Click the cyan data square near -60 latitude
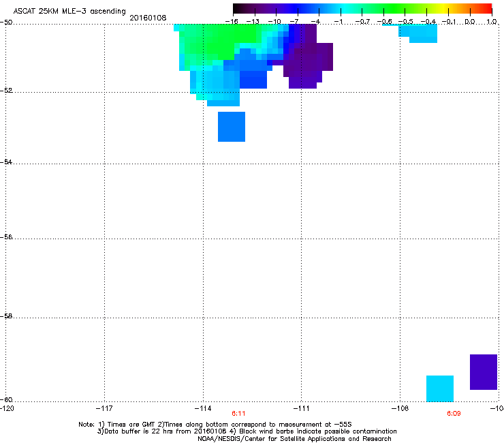Screen dimensions: 504x443 440,388
